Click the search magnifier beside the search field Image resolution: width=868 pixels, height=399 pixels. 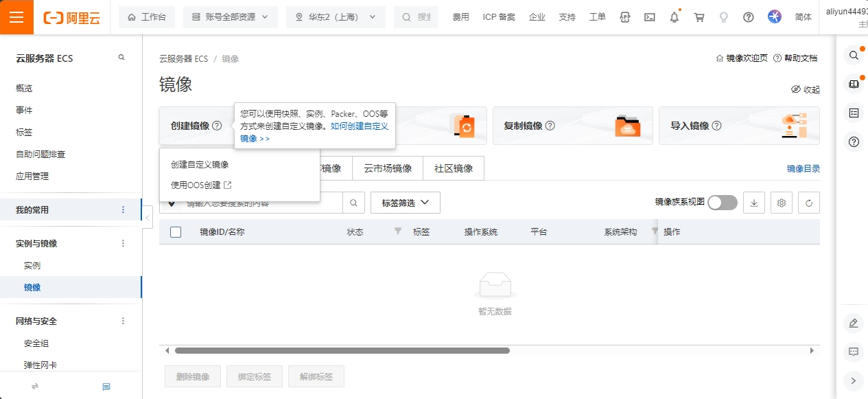[353, 203]
